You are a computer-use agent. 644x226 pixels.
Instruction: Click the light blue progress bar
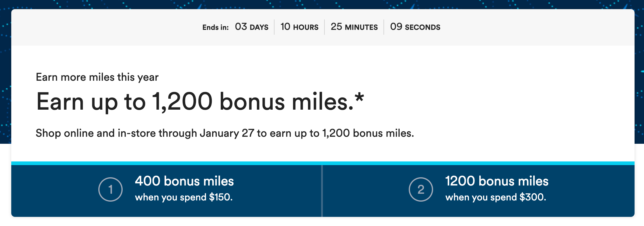click(x=323, y=163)
